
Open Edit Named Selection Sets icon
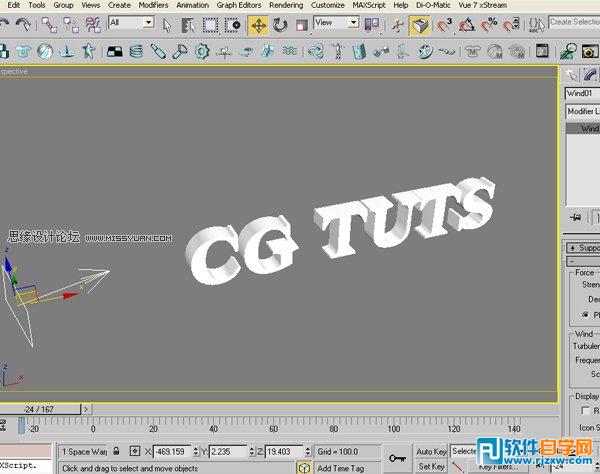pyautogui.click(x=536, y=25)
